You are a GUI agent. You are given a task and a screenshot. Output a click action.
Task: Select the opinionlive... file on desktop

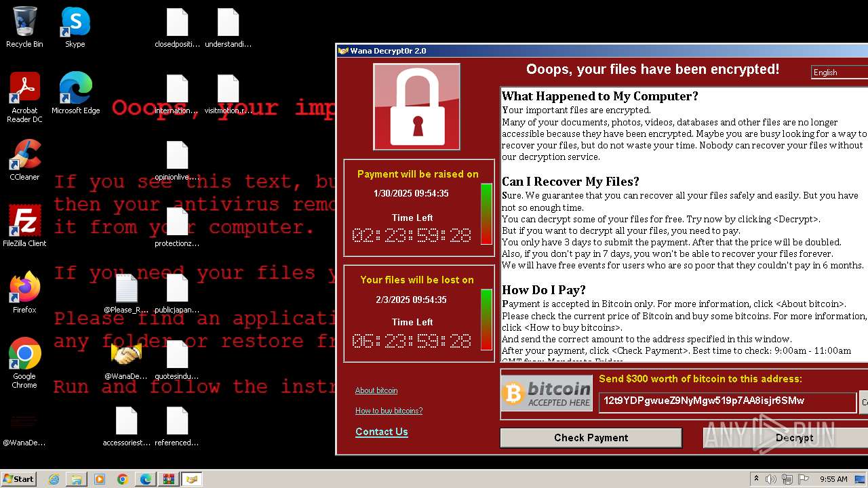[177, 161]
